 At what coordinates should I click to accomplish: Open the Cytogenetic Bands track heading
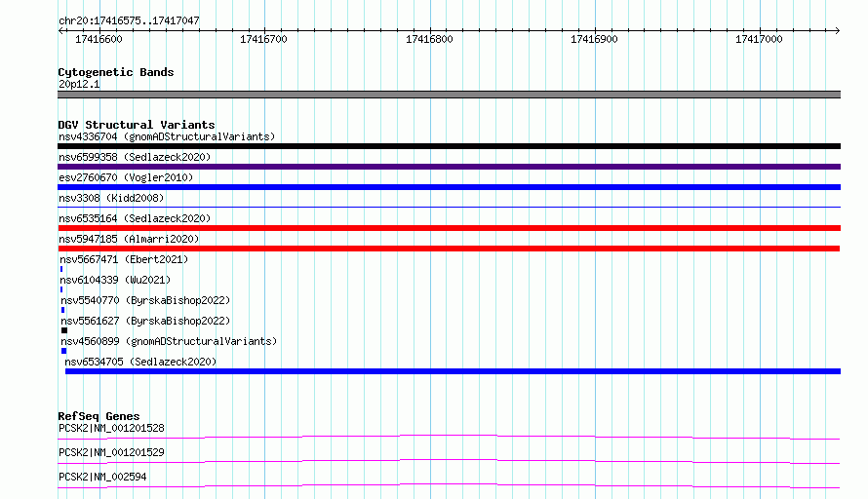click(x=116, y=72)
